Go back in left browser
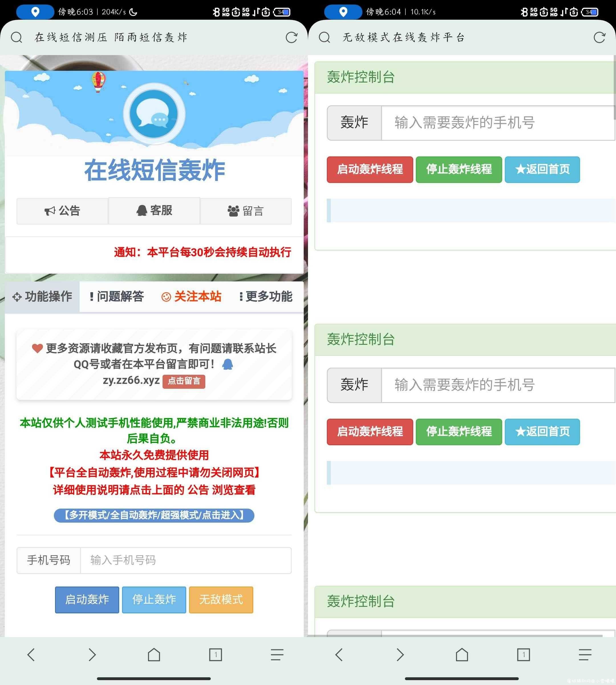The width and height of the screenshot is (616, 685). coord(31,655)
